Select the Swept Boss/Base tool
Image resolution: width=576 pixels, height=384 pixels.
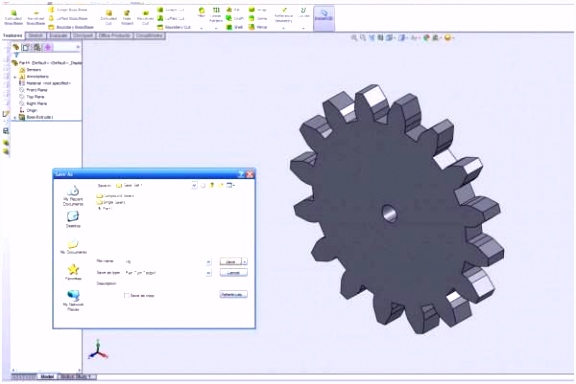68,10
